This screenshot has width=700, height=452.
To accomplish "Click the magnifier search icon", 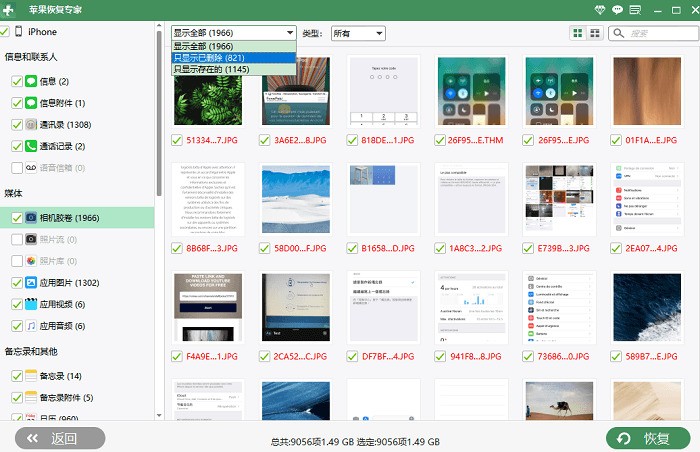I will pyautogui.click(x=619, y=33).
